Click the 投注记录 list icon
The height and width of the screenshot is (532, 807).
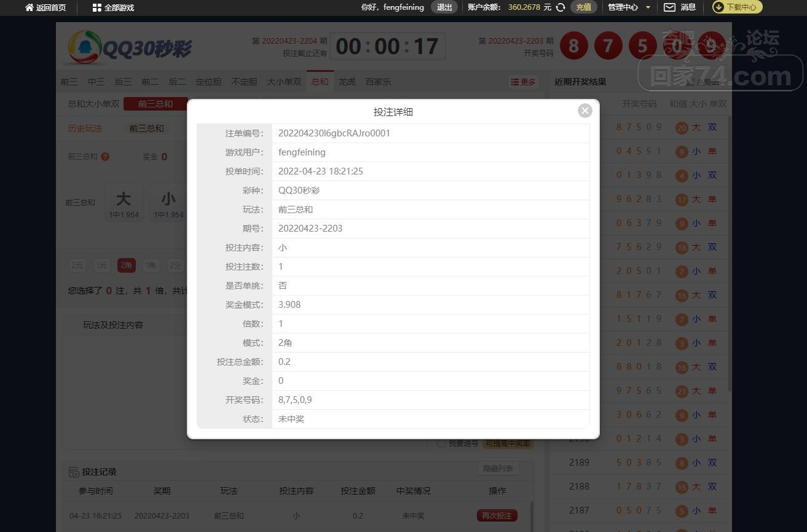(x=73, y=472)
